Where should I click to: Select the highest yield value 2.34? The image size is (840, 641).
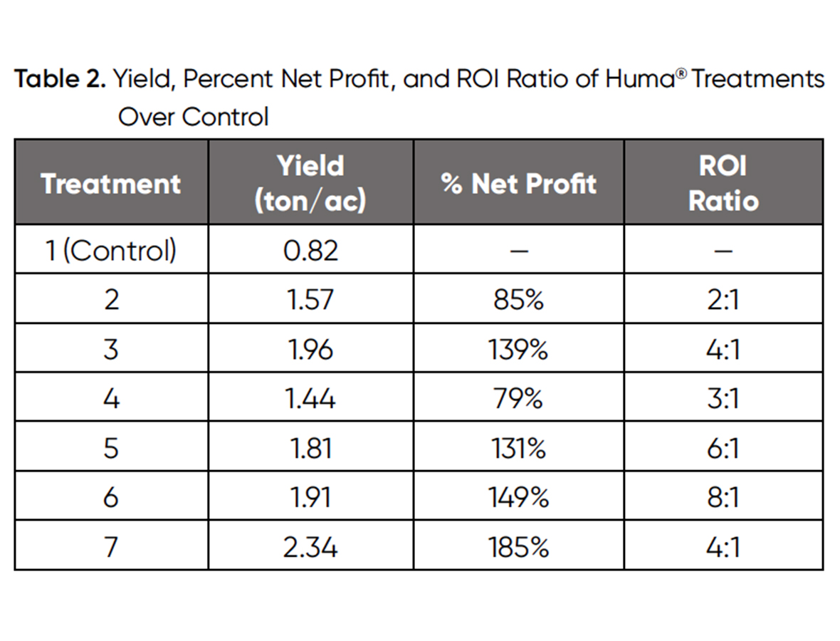click(x=310, y=547)
